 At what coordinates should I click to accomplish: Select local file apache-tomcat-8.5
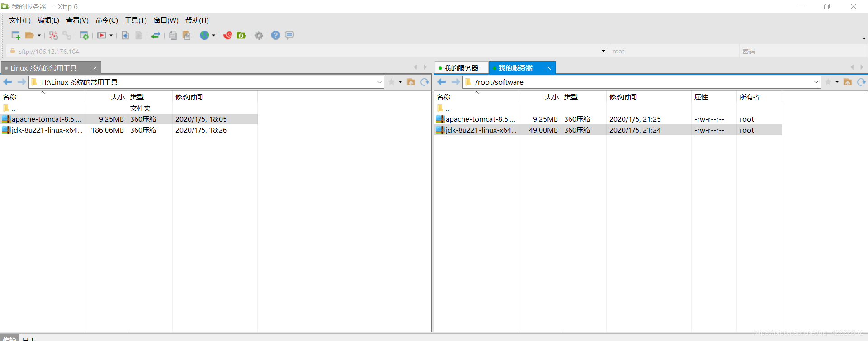point(129,119)
